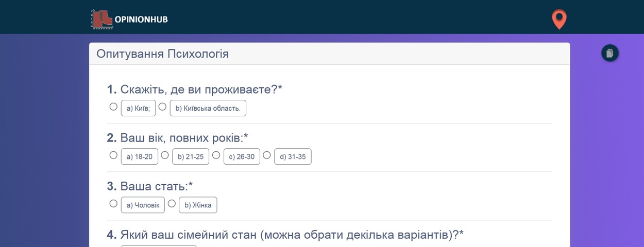Open the orange location pin icon

coord(559,20)
